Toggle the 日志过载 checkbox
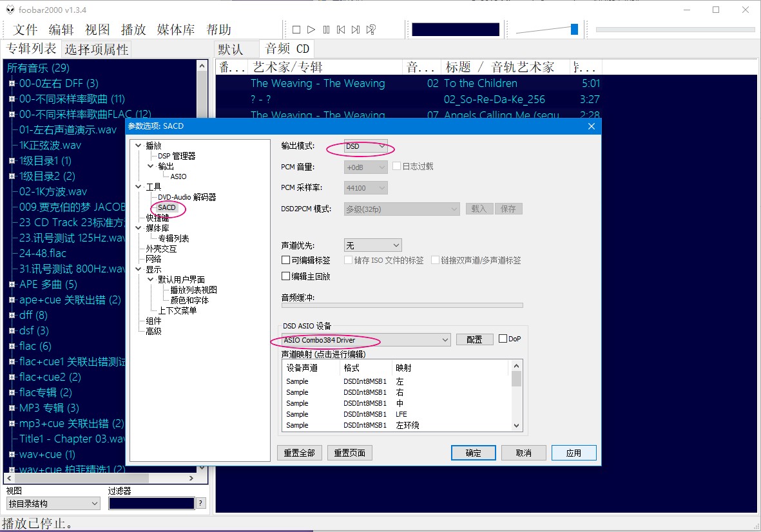 396,166
